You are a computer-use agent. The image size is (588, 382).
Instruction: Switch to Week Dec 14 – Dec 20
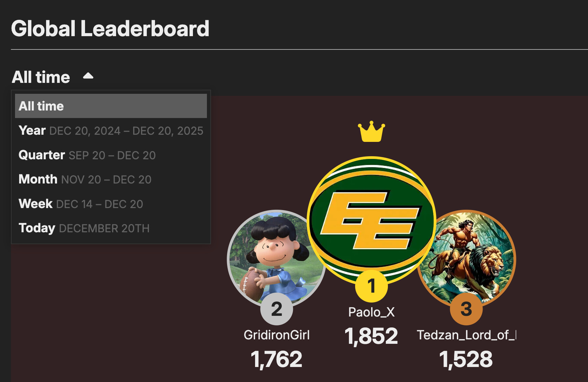pyautogui.click(x=81, y=204)
